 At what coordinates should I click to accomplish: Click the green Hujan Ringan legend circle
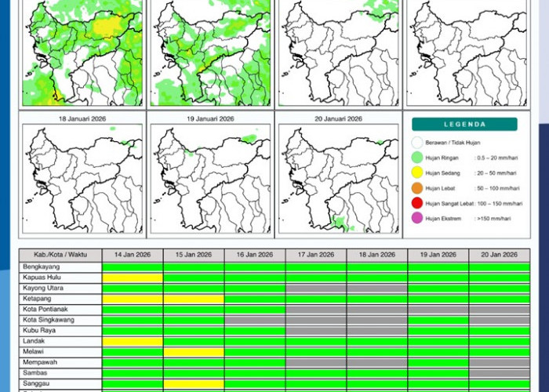pyautogui.click(x=416, y=158)
